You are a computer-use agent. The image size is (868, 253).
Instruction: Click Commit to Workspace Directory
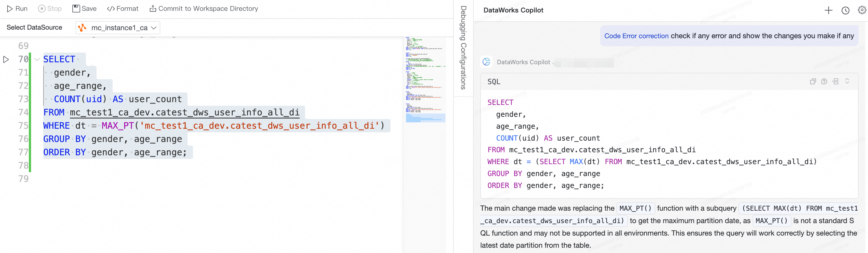(204, 8)
